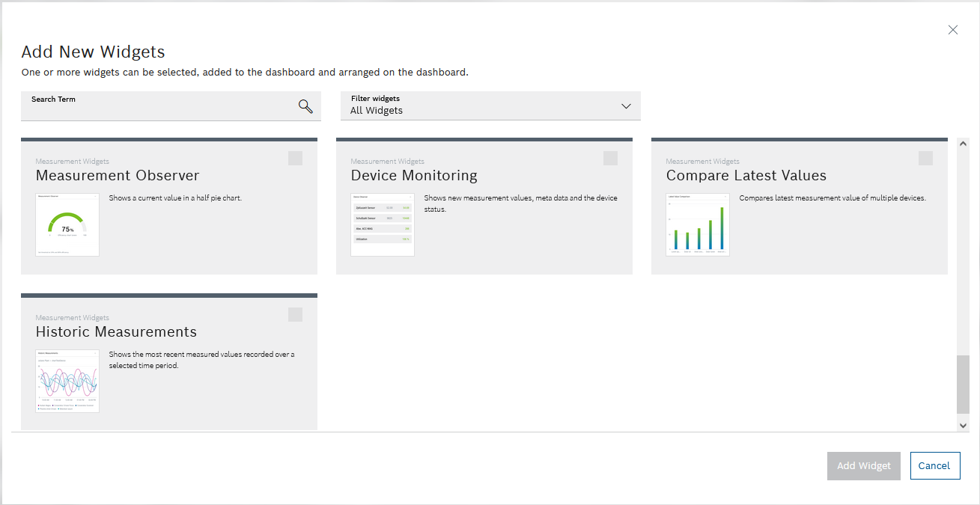The image size is (980, 505).
Task: Check the Measurement Observer selection checkbox
Action: click(295, 158)
